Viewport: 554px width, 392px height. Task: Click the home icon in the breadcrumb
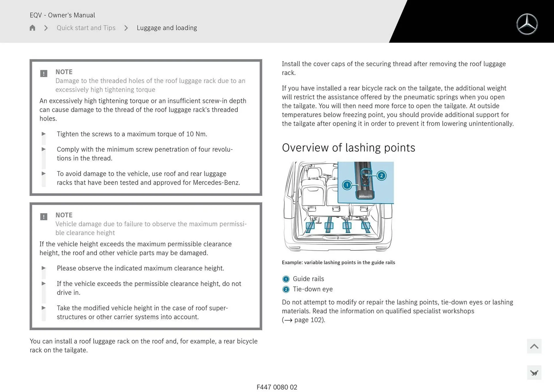tap(32, 28)
